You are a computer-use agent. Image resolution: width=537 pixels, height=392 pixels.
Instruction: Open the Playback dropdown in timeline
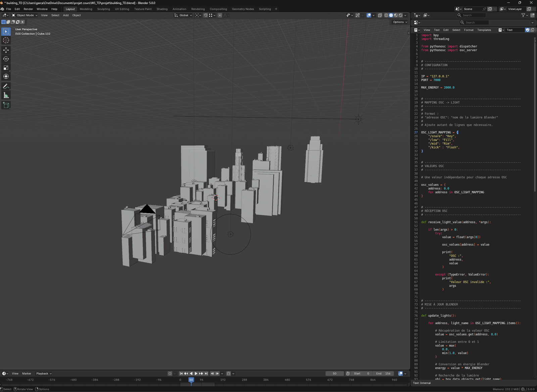[44, 374]
